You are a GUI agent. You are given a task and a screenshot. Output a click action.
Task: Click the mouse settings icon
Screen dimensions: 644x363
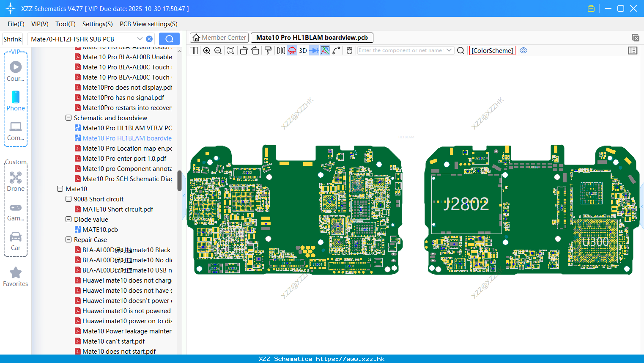(349, 50)
